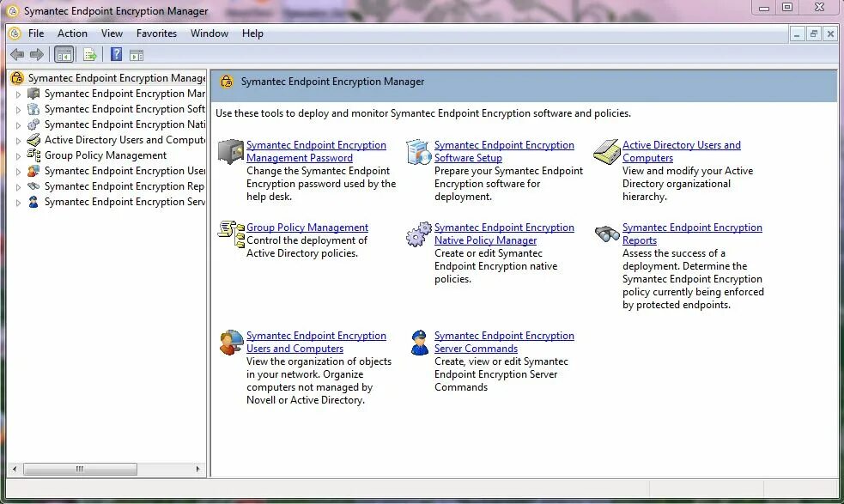Click the Software Setup disc icon
Screen dimensions: 844x504
tap(419, 151)
